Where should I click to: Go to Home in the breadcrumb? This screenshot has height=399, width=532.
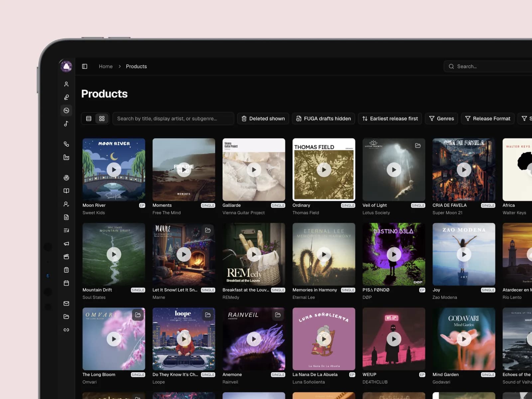point(106,66)
